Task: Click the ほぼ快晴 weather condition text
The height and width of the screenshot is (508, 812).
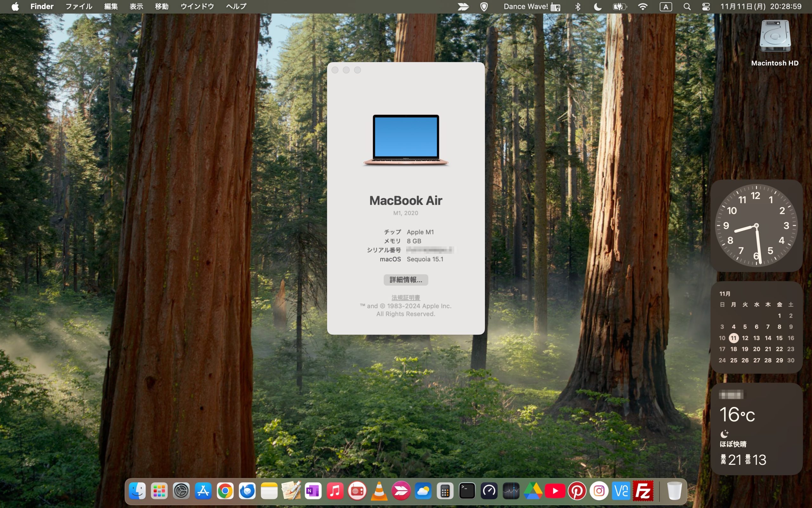Action: 733,444
